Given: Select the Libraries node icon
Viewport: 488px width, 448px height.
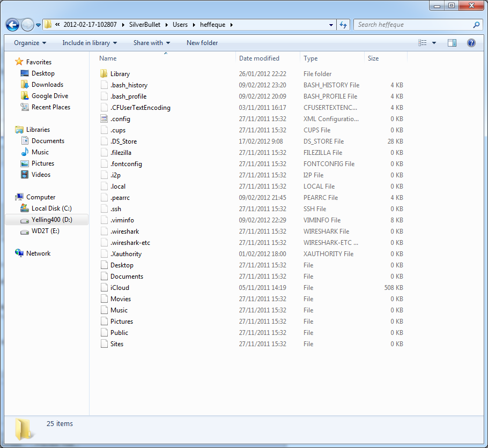Looking at the screenshot, I should click(19, 130).
